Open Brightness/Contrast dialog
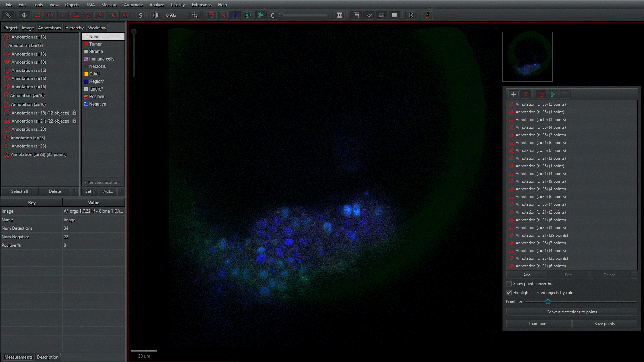The image size is (644, 362). (x=155, y=15)
